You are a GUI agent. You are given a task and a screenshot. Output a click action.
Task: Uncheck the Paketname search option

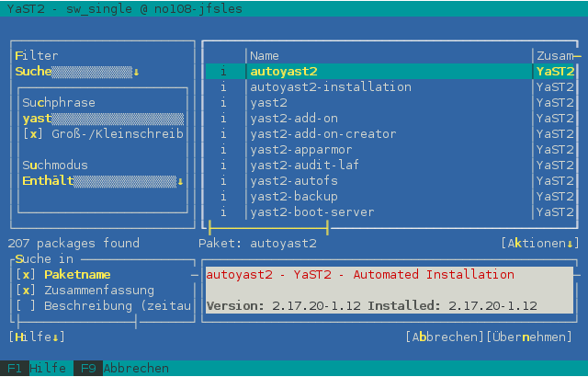pyautogui.click(x=26, y=275)
